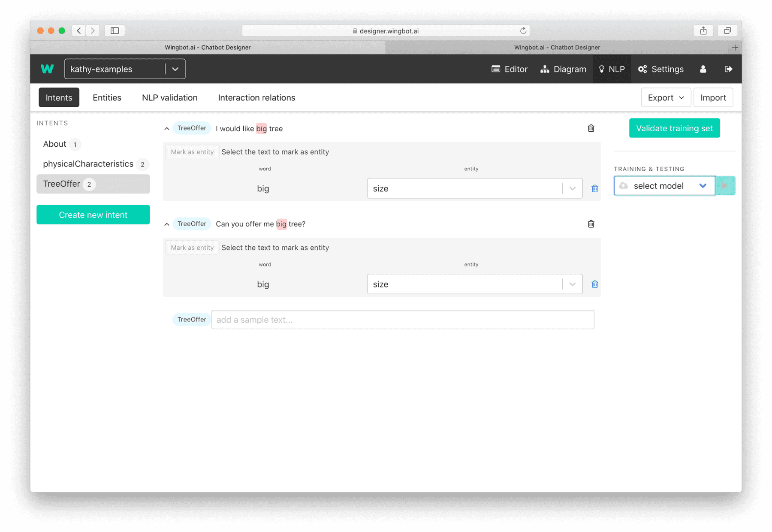The image size is (772, 532).
Task: Delete the "big" entity mapping with trash icon
Action: coord(594,188)
